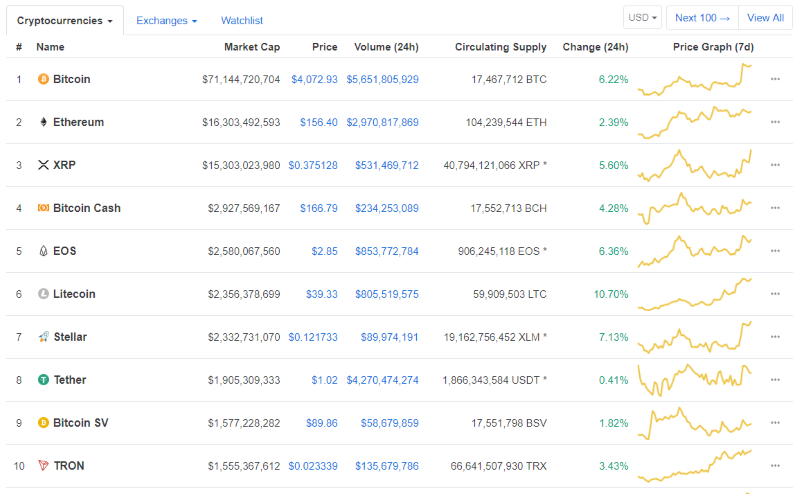Image resolution: width=800 pixels, height=494 pixels.
Task: Click the green Tether logo icon
Action: [43, 380]
